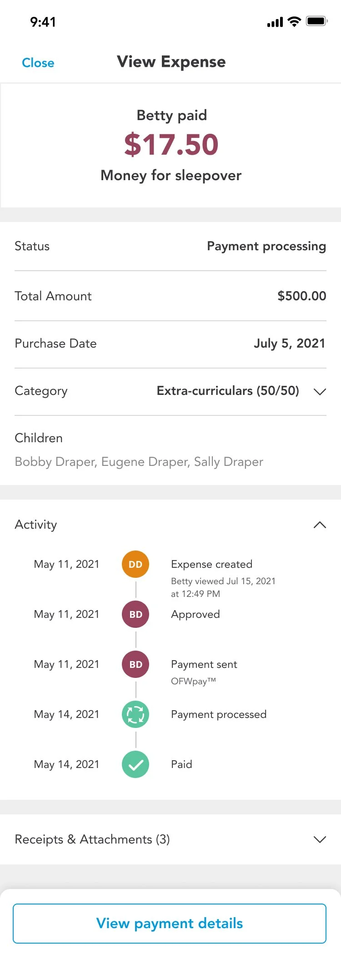Tap the Wi-Fi icon in status bar
The image size is (341, 980).
pyautogui.click(x=295, y=21)
